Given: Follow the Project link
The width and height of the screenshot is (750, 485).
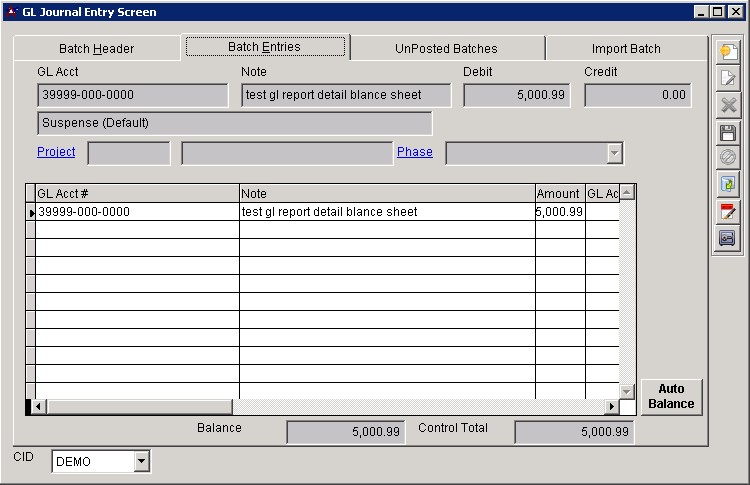Looking at the screenshot, I should (x=56, y=152).
